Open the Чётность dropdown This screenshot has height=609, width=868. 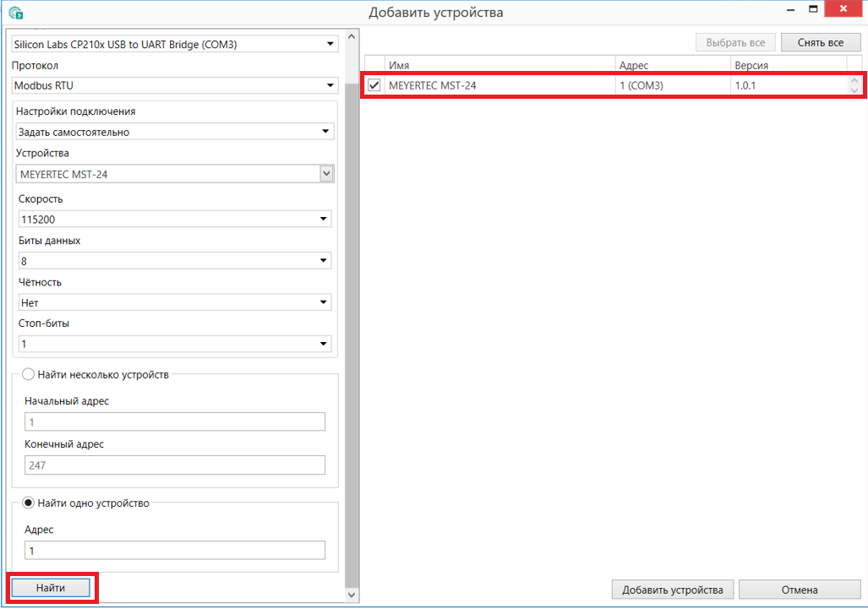pos(174,302)
